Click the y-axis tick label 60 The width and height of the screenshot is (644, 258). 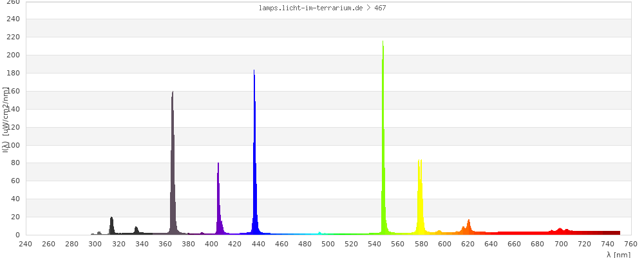point(15,181)
